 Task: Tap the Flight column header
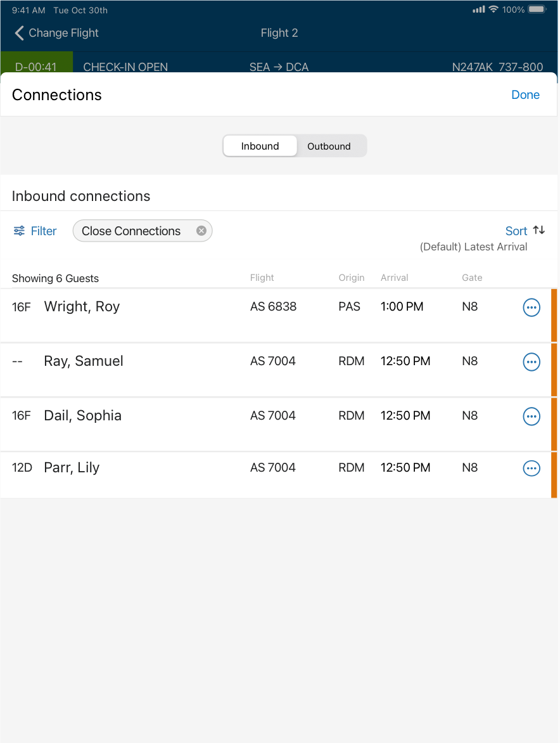pos(262,278)
